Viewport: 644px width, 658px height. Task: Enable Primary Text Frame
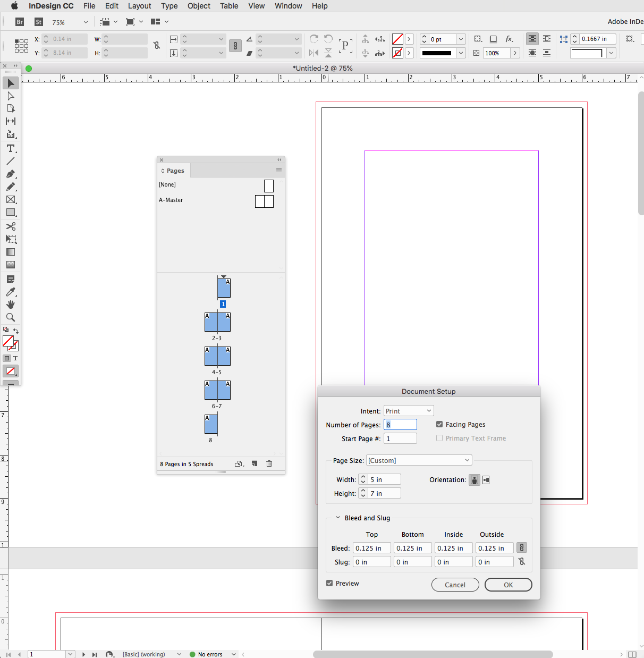pos(439,438)
